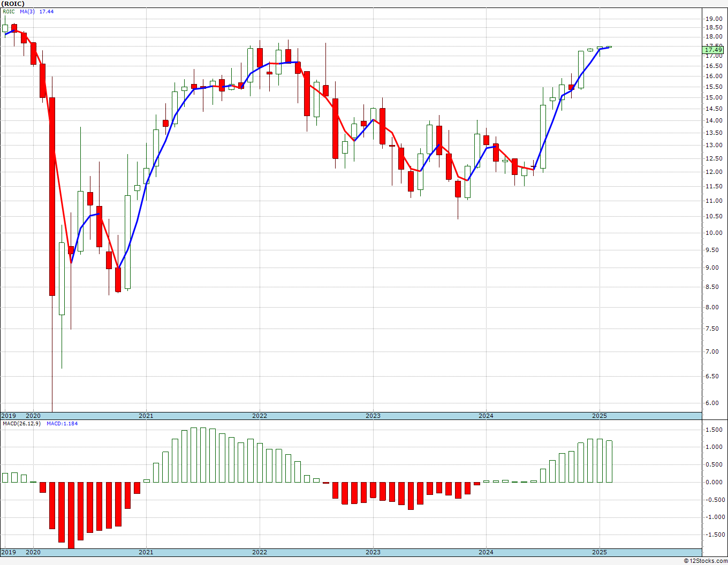Click the large red March 2020 crash candle
The image size is (728, 565).
[x=52, y=196]
